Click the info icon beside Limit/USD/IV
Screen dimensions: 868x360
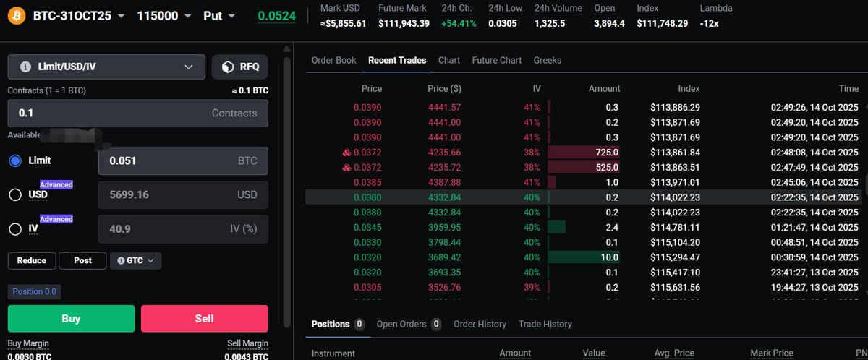click(25, 67)
